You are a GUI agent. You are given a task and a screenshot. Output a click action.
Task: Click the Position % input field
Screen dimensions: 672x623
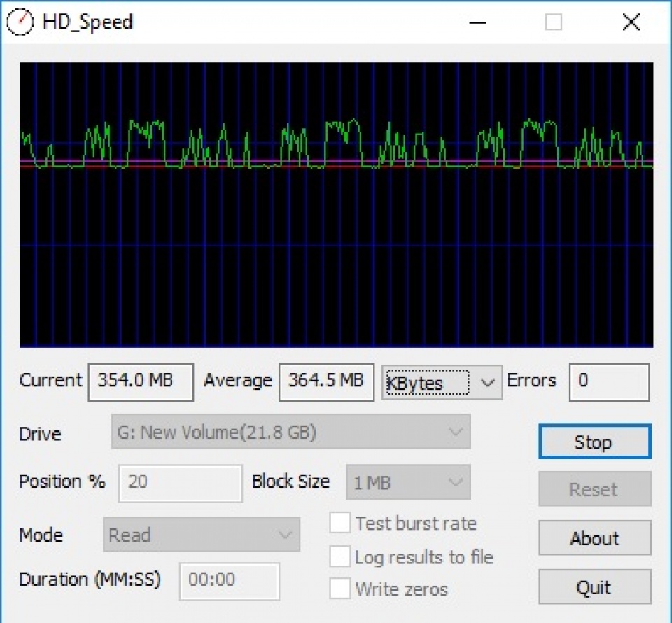(x=181, y=482)
